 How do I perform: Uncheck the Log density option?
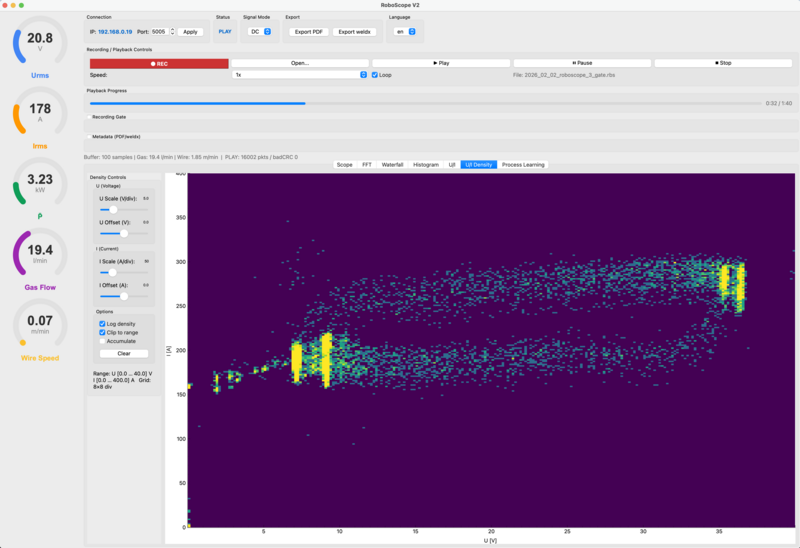point(102,324)
